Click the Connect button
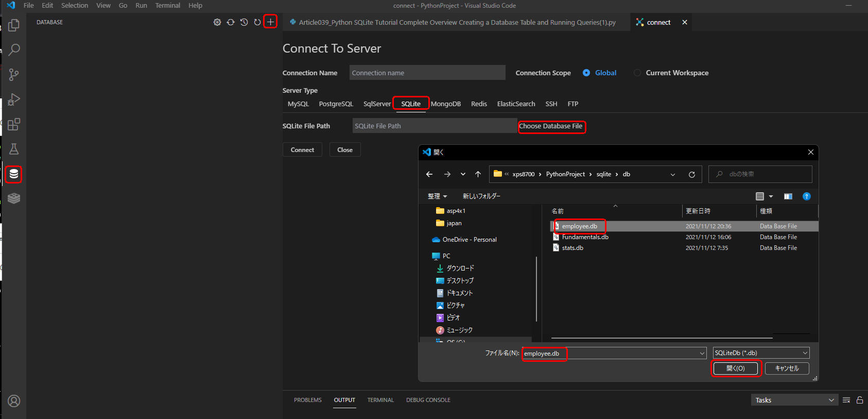The height and width of the screenshot is (419, 868). pos(302,150)
